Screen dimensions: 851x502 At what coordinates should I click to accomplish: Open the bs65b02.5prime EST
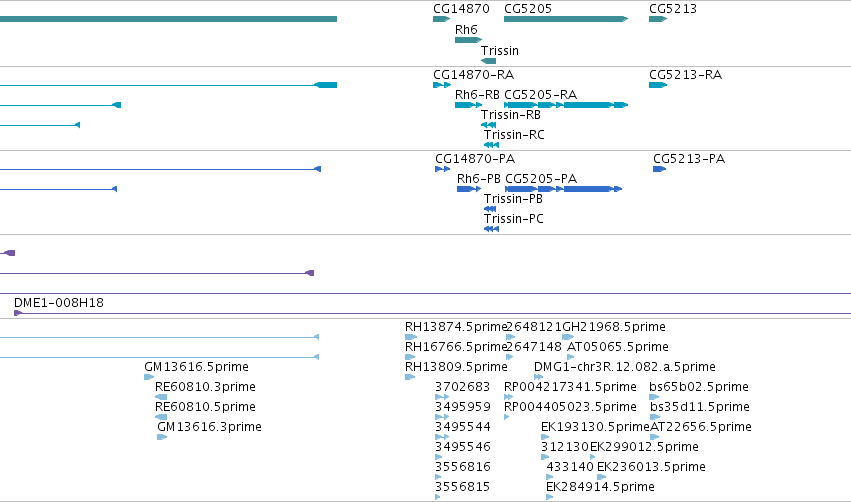654,397
